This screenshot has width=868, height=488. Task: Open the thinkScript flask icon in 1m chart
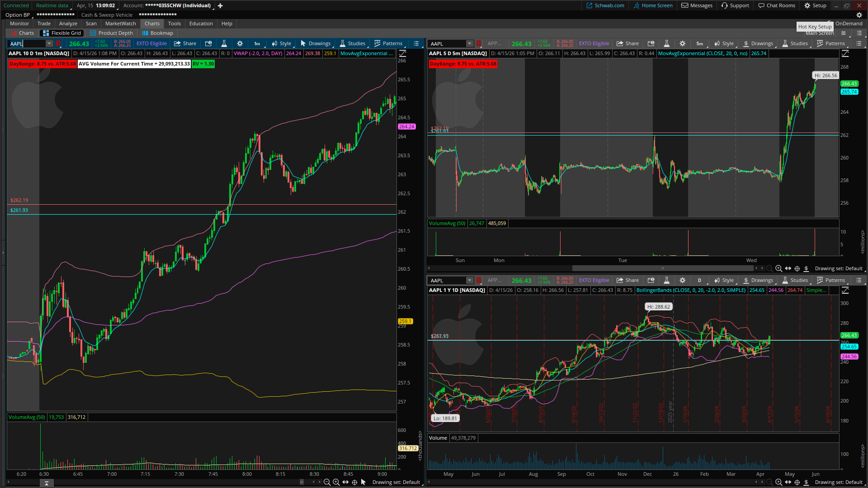[224, 44]
